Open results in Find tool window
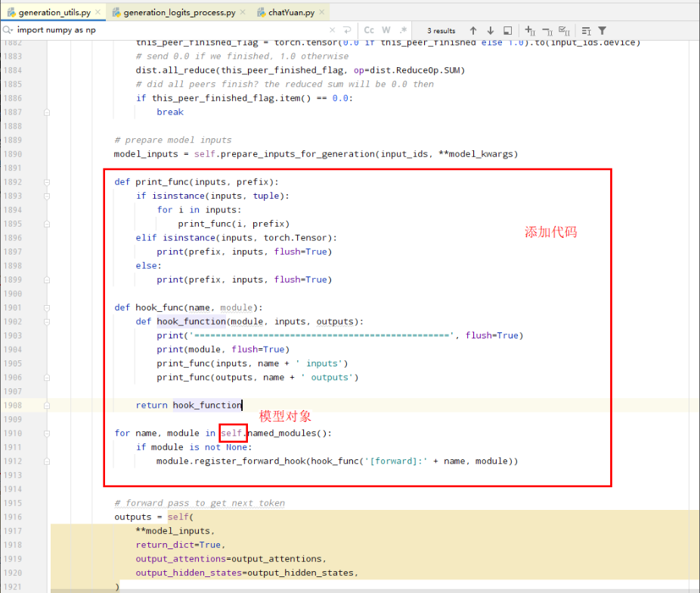 click(x=507, y=30)
